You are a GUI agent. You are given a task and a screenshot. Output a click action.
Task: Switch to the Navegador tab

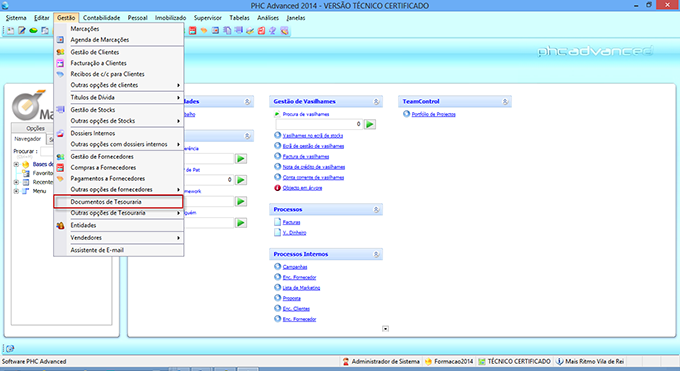27,139
